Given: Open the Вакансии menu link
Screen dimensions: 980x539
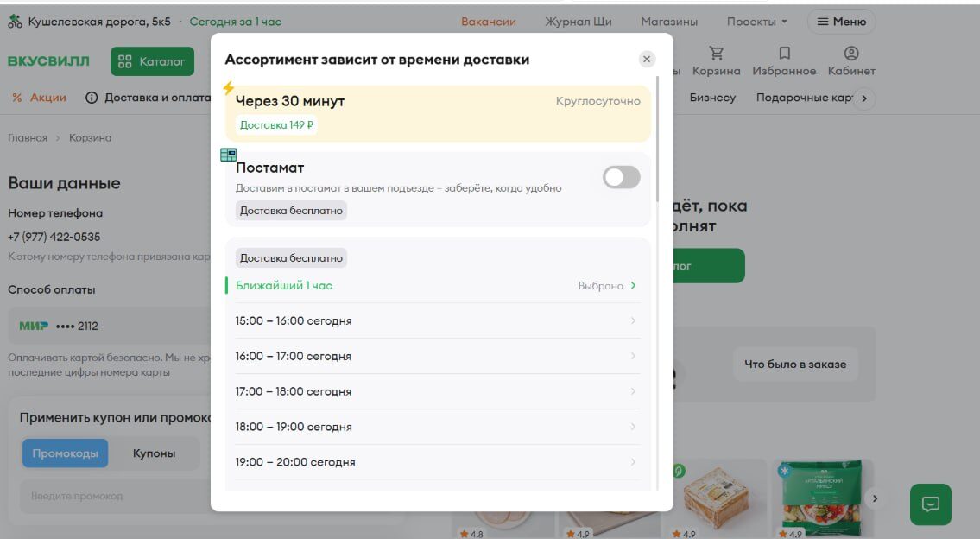Looking at the screenshot, I should (x=488, y=22).
